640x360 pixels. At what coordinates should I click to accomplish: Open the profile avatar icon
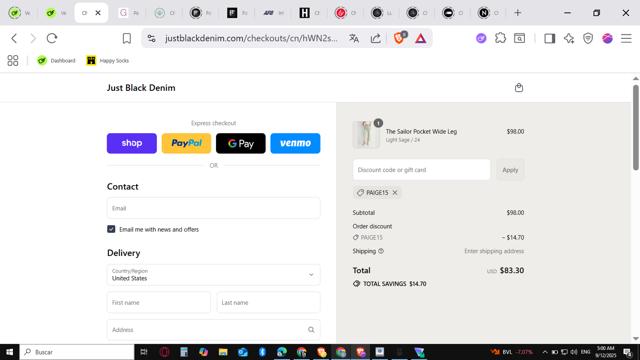pyautogui.click(x=607, y=38)
